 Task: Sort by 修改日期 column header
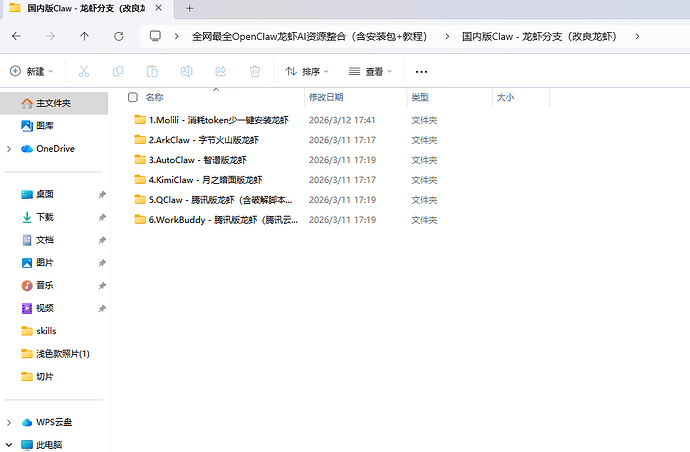pos(326,97)
